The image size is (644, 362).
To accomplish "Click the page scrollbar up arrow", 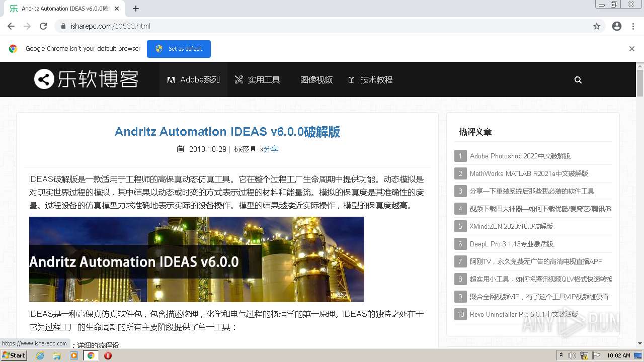I will [640, 66].
